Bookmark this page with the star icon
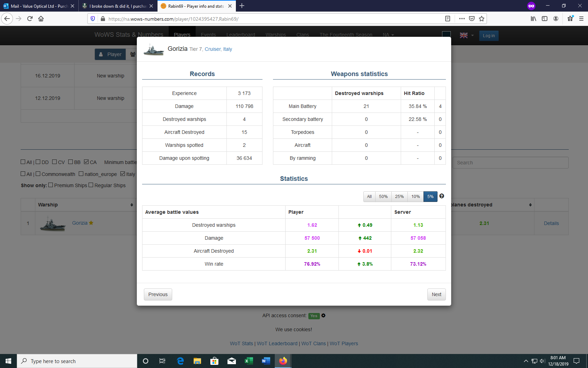 click(482, 19)
